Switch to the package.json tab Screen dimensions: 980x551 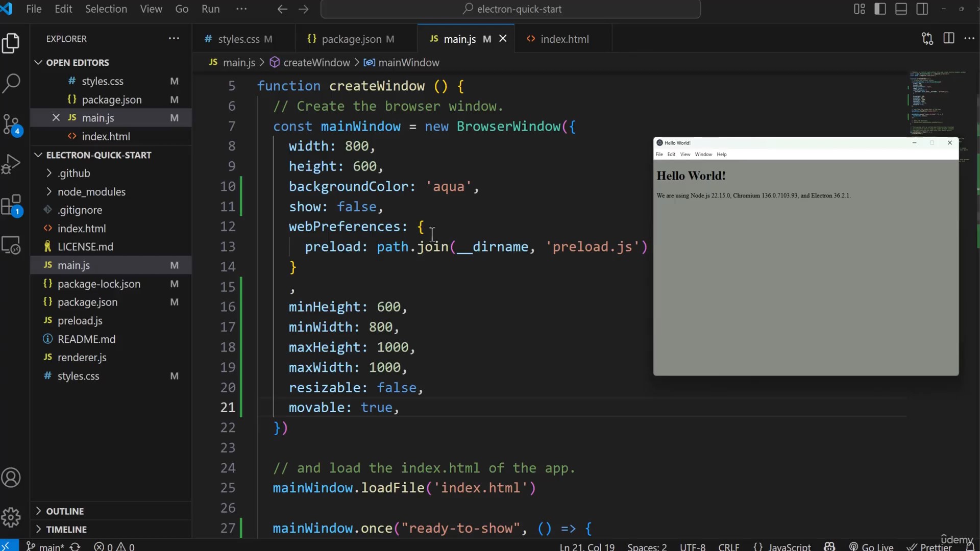tap(356, 39)
